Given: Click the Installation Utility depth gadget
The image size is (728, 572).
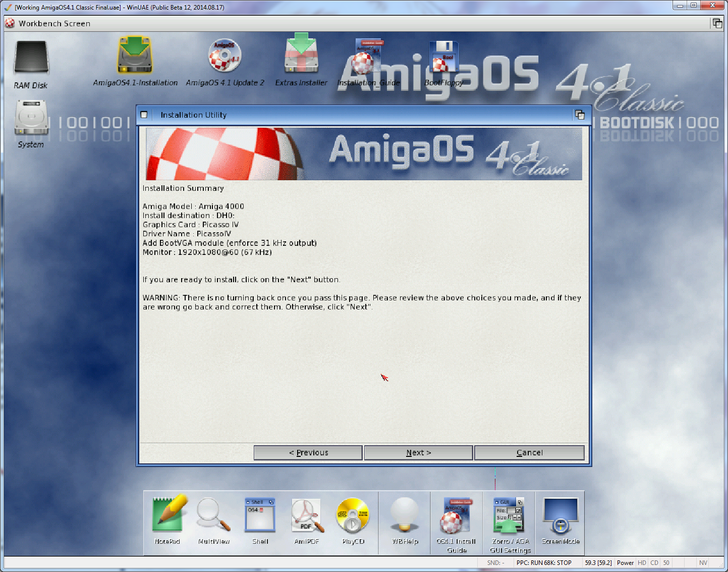Looking at the screenshot, I should 580,115.
